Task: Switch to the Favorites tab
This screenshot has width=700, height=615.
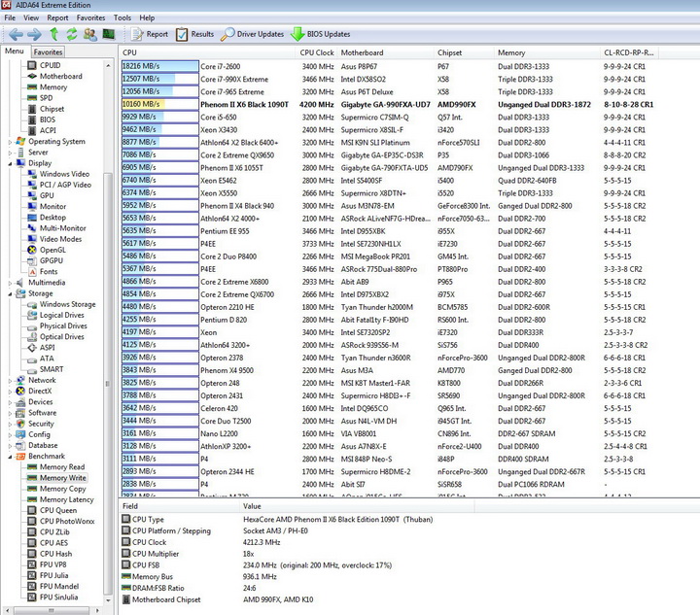Action: coord(48,52)
